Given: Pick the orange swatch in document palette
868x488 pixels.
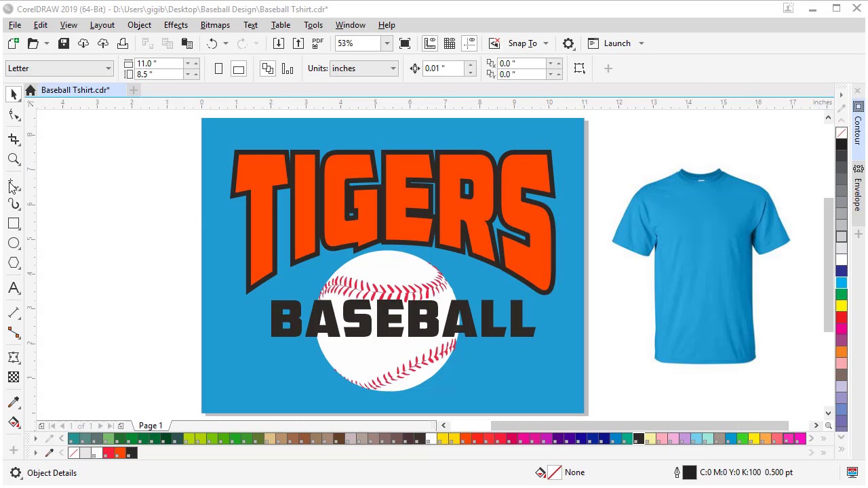Looking at the screenshot, I should coord(120,453).
